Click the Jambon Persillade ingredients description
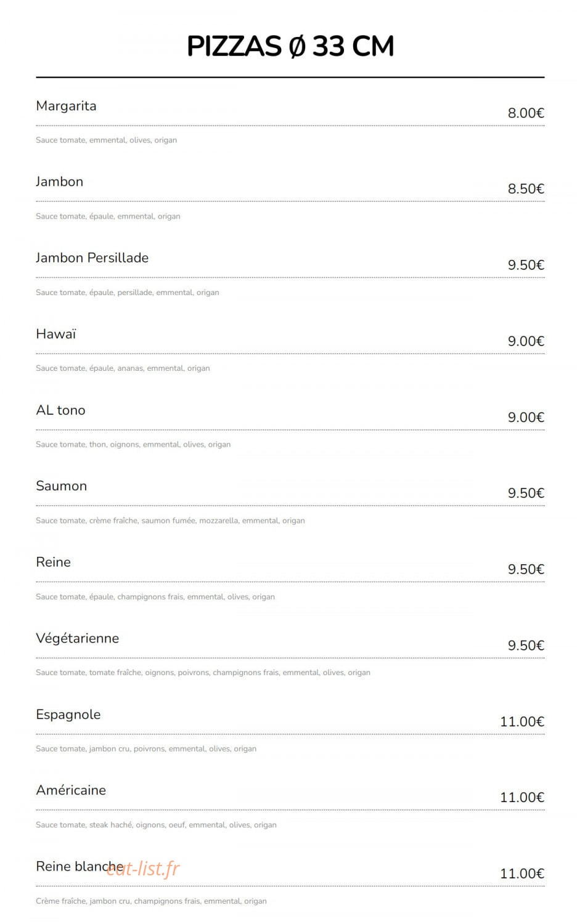Viewport: 577px width, 924px height. (x=128, y=293)
